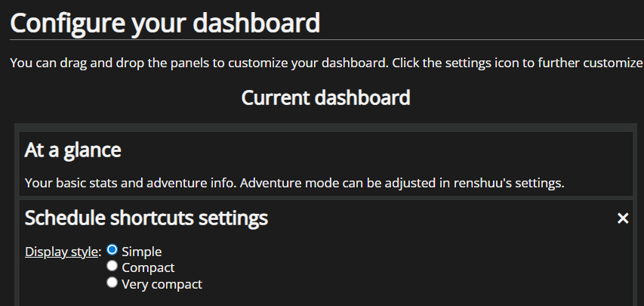The image size is (644, 306).
Task: Click the horizontal line under the page title
Action: (325, 39)
